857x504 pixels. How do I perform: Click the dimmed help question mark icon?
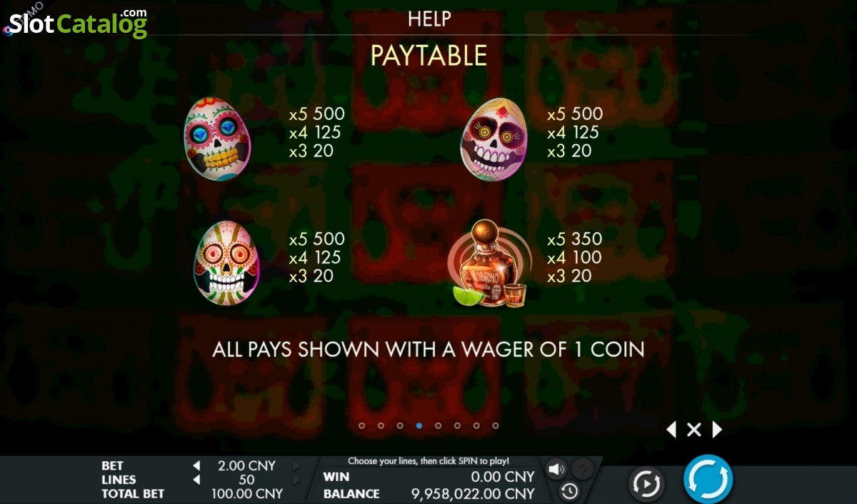coord(583,469)
